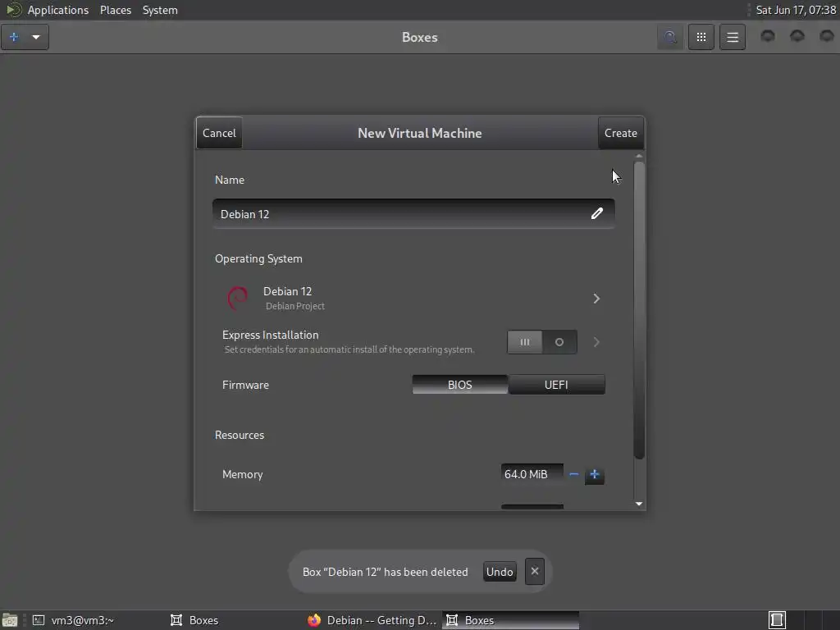
Task: Decrease memory with the minus button
Action: click(573, 475)
